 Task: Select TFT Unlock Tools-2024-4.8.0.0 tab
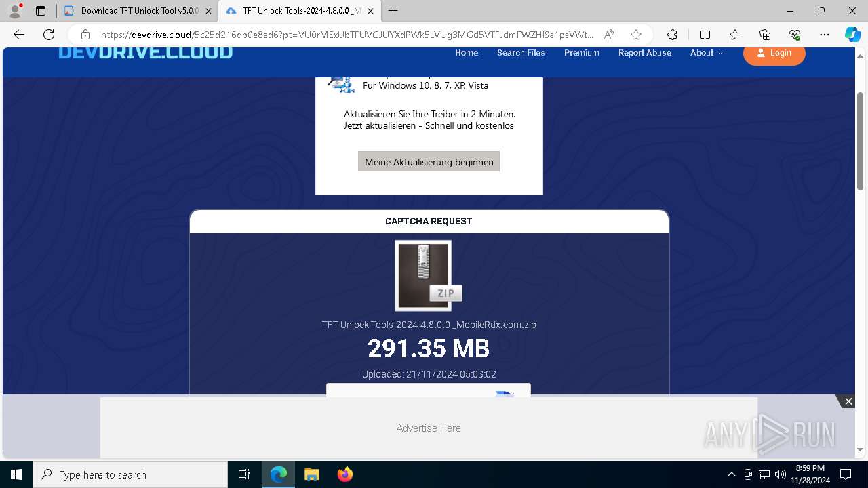pyautogui.click(x=300, y=11)
